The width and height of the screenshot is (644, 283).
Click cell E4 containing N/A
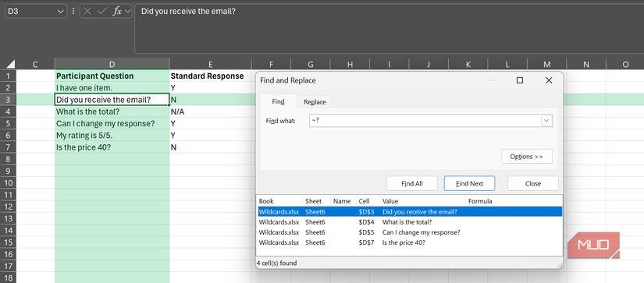point(210,111)
